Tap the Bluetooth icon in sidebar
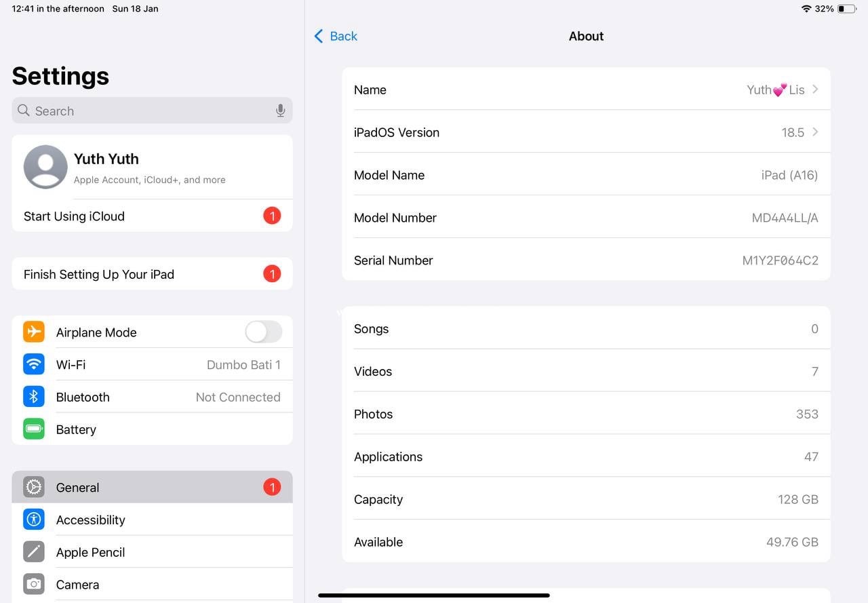Image resolution: width=868 pixels, height=603 pixels. pos(34,397)
